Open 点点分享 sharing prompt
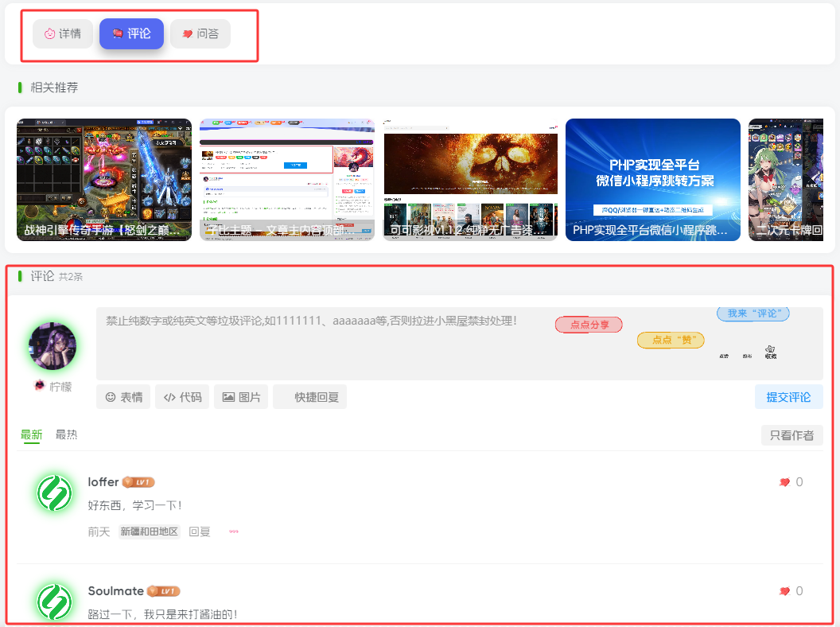840x627 pixels. (589, 325)
